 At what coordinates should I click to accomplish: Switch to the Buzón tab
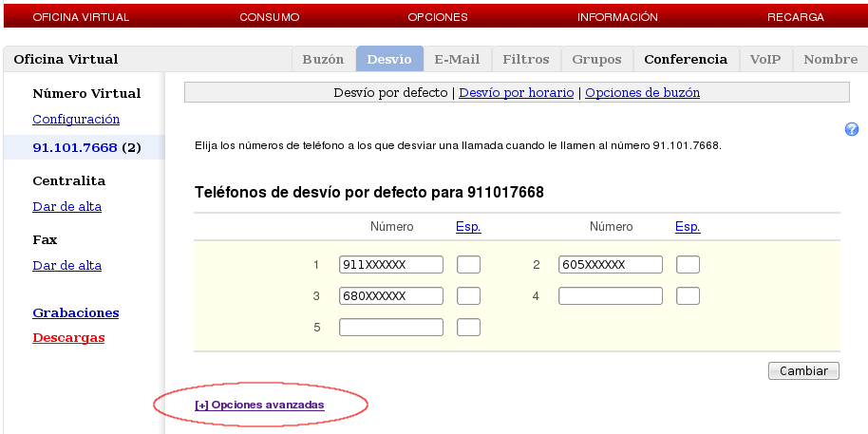click(x=323, y=59)
